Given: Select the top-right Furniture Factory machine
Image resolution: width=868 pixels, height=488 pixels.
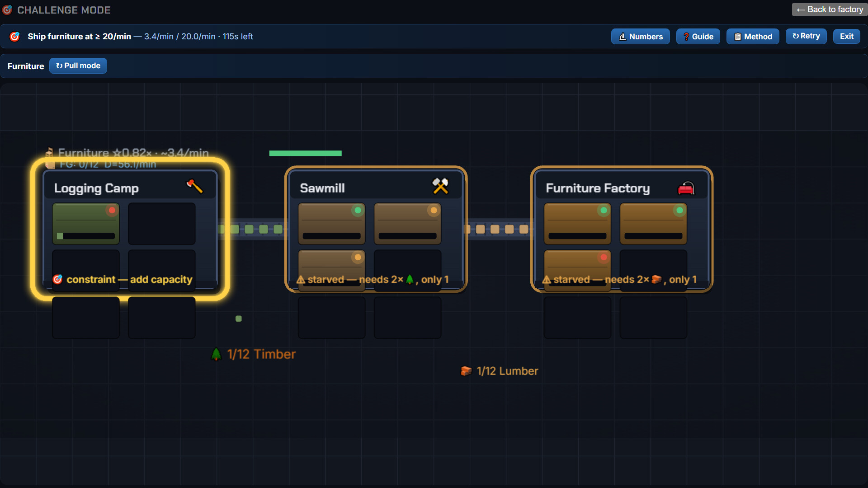Looking at the screenshot, I should (x=654, y=224).
